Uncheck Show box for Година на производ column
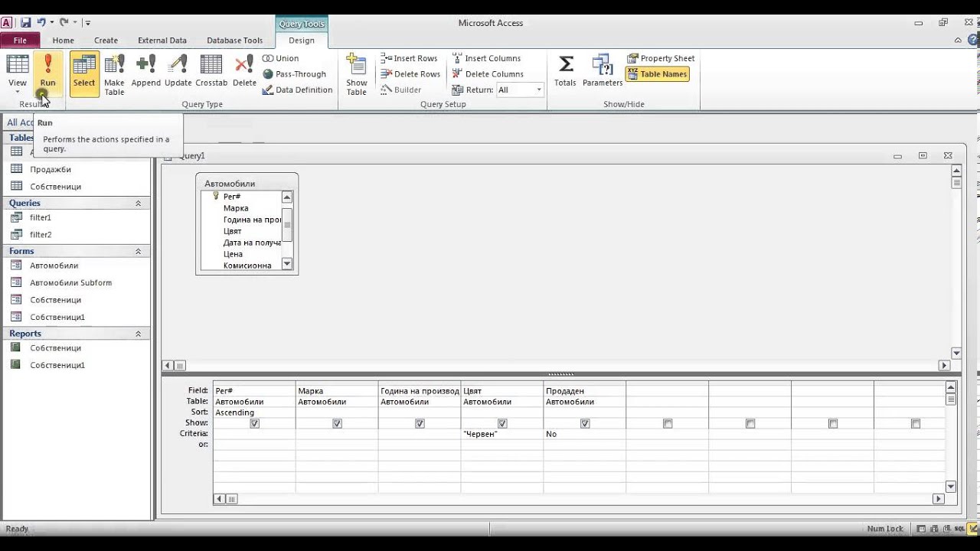This screenshot has height=551, width=980. (x=420, y=423)
